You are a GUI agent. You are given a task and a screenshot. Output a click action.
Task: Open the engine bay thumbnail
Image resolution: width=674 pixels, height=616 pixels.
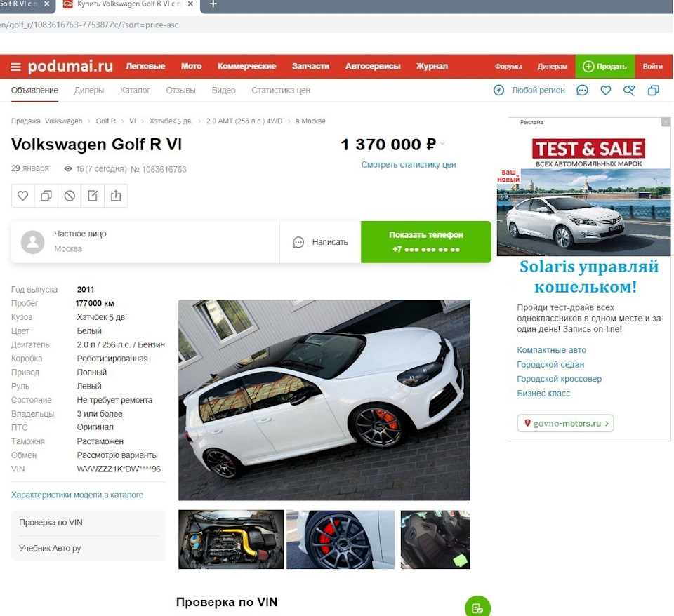[x=231, y=539]
